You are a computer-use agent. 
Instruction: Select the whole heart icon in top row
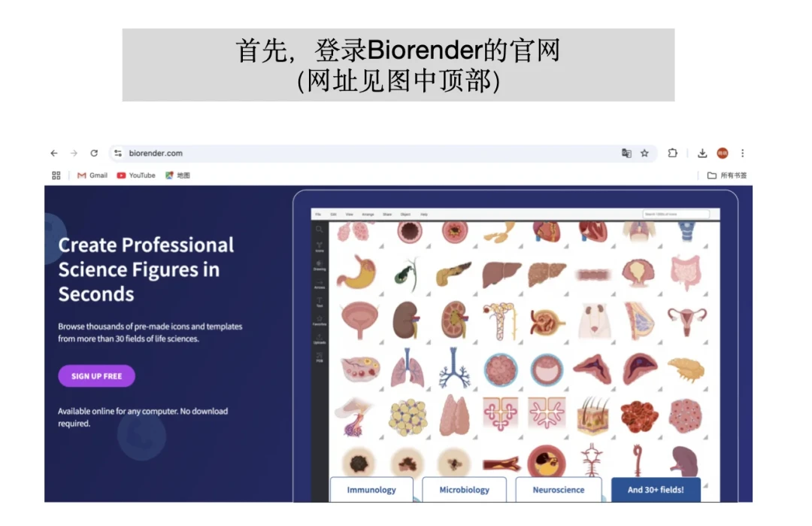tap(547, 231)
